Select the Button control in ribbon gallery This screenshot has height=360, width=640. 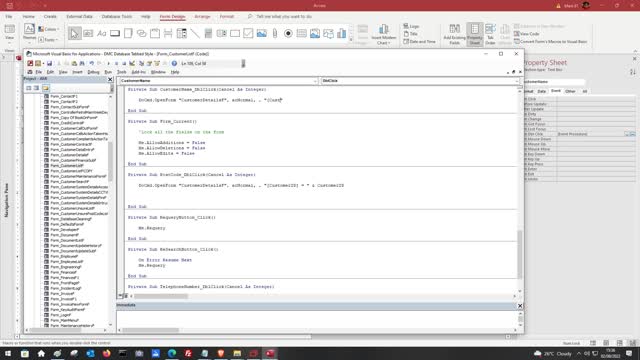click(115, 33)
